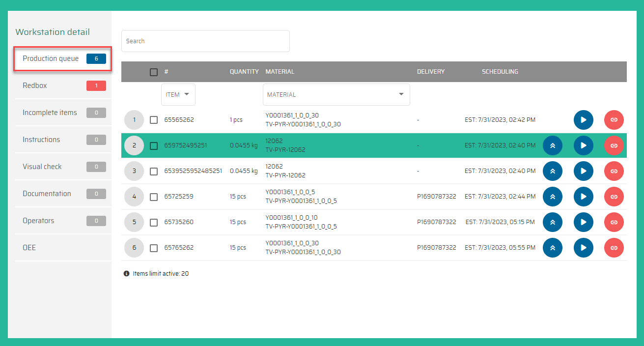Image resolution: width=644 pixels, height=346 pixels.
Task: Move item 659752495251 to top of queue
Action: tap(553, 145)
